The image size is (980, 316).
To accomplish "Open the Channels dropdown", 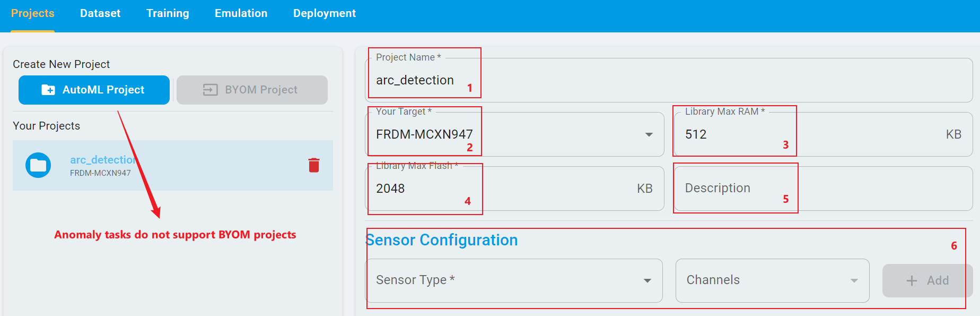I will tap(772, 280).
